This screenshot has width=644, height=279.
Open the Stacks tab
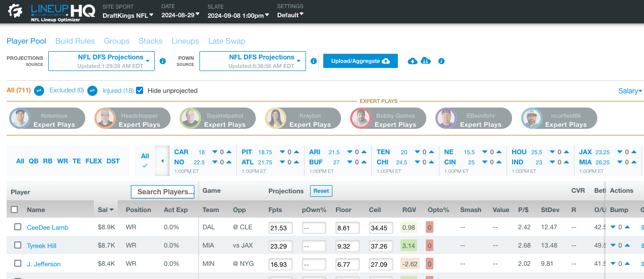[x=151, y=41]
